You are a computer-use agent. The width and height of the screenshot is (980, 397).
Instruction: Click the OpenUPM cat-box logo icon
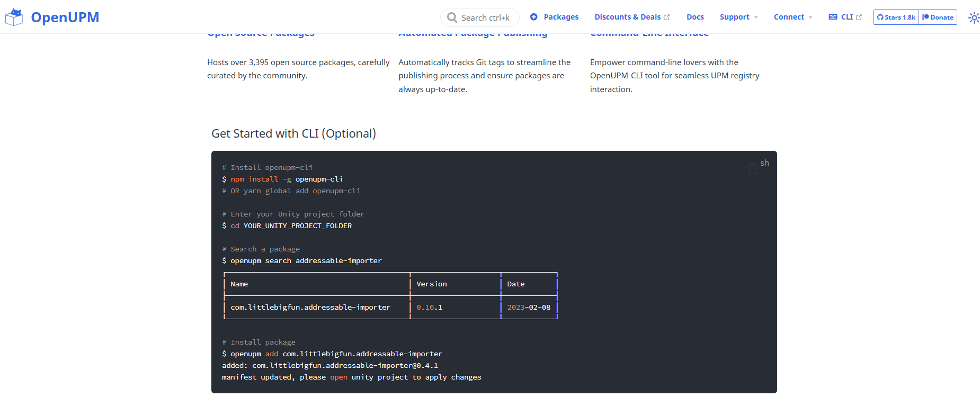tap(14, 17)
